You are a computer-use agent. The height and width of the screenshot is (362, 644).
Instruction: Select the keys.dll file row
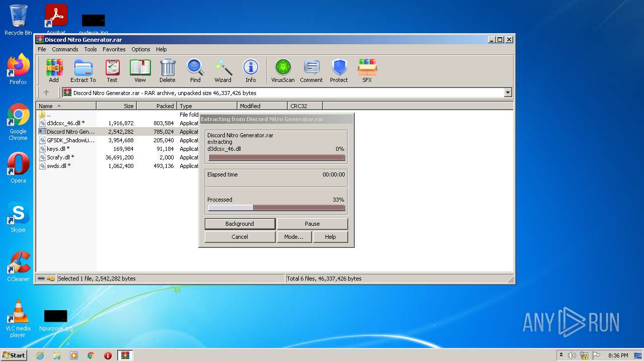tap(118, 149)
